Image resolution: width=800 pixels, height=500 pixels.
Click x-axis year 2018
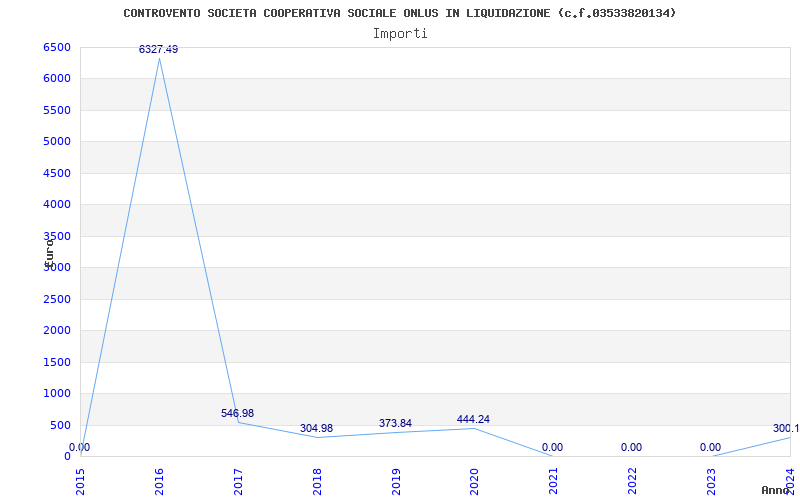(x=317, y=481)
